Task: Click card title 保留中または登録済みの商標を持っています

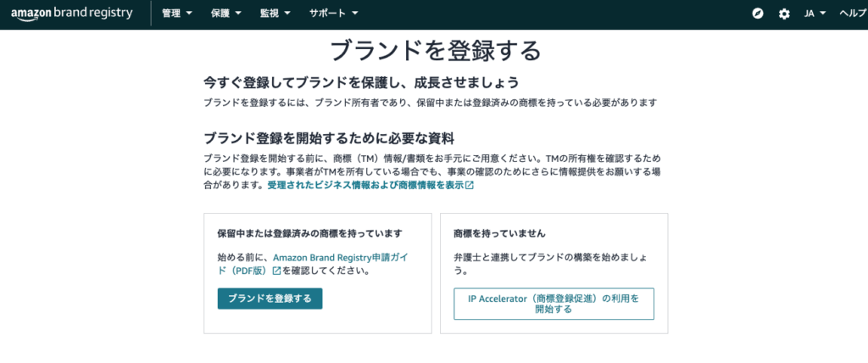Action: (x=309, y=233)
